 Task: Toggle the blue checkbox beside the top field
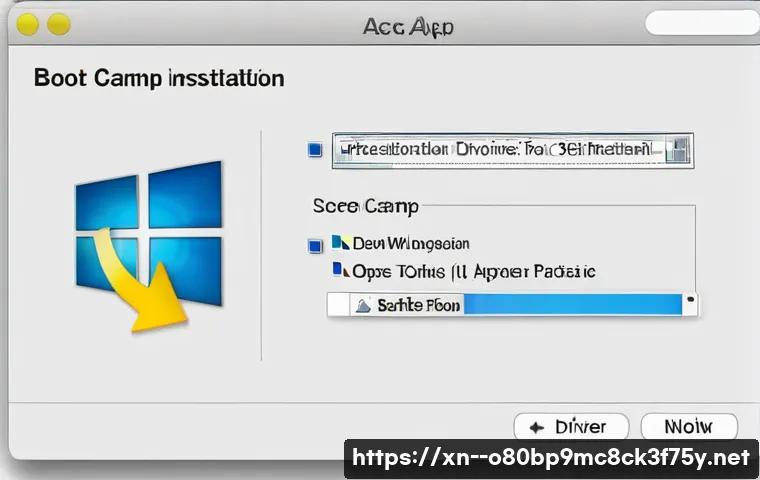pyautogui.click(x=314, y=150)
